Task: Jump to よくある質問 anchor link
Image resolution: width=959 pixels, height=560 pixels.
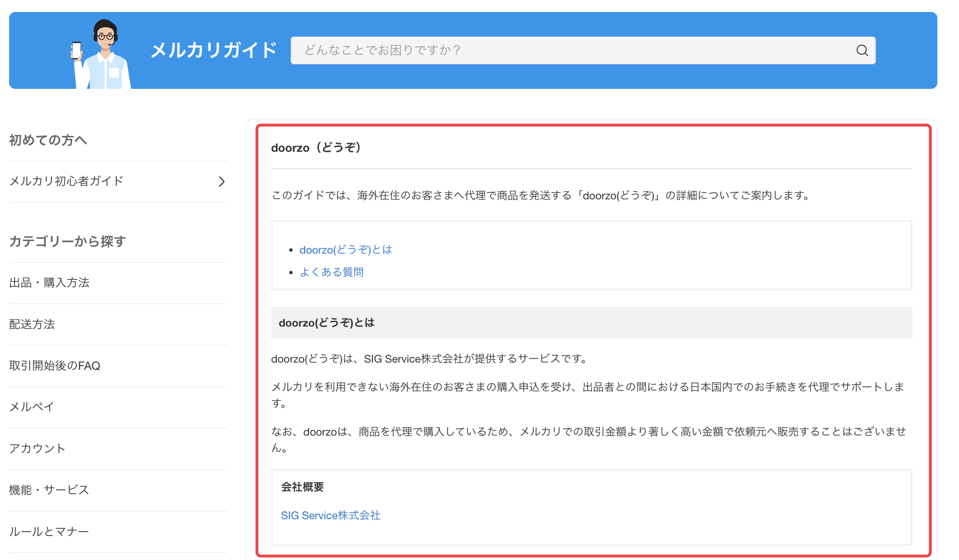Action: pos(332,272)
